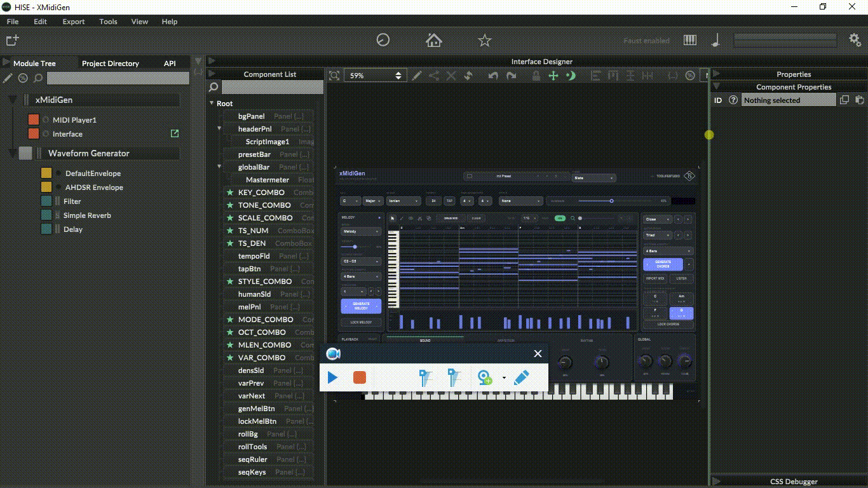Open the Interface module's external link icon

pos(175,133)
